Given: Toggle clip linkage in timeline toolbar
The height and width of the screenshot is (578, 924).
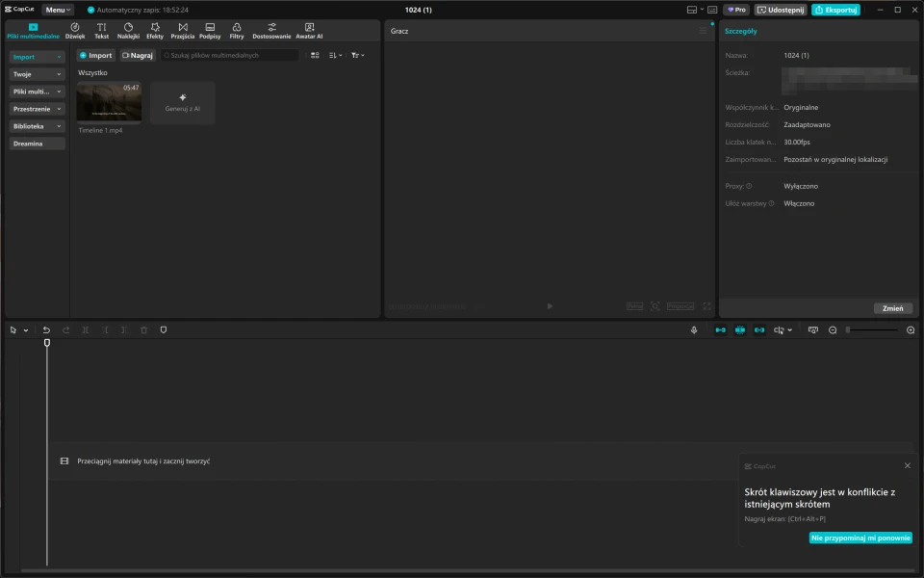Looking at the screenshot, I should [760, 330].
